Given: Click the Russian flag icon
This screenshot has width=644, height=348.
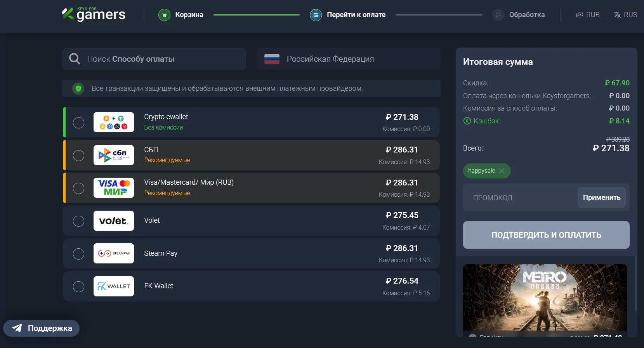Looking at the screenshot, I should (272, 59).
